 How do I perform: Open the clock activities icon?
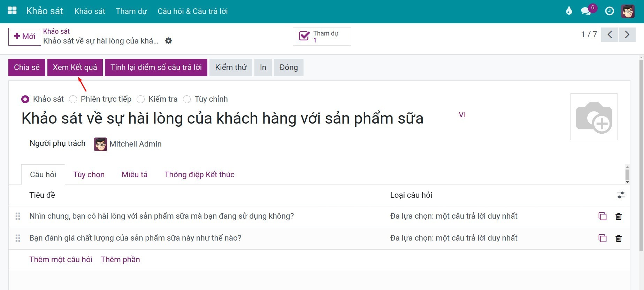609,11
